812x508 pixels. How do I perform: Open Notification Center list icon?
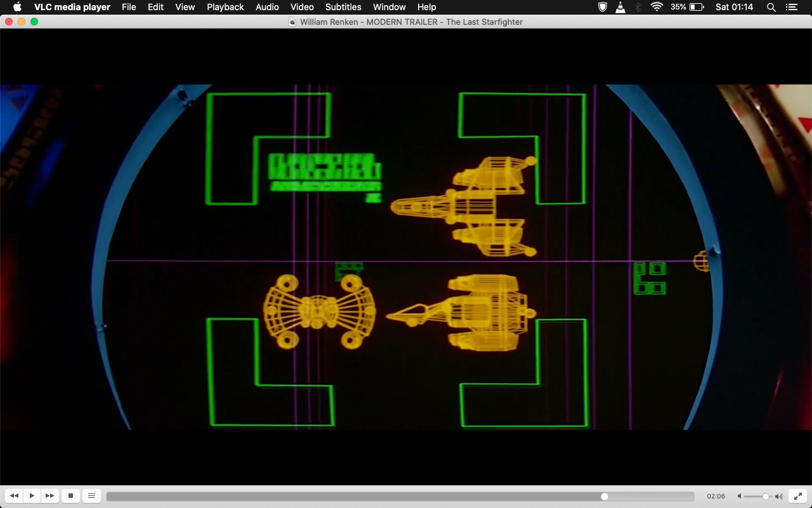[791, 7]
